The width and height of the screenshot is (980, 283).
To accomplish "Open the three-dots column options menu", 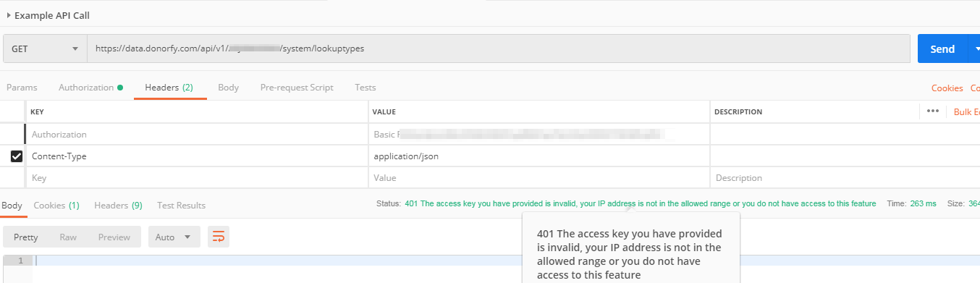I will click(x=933, y=111).
